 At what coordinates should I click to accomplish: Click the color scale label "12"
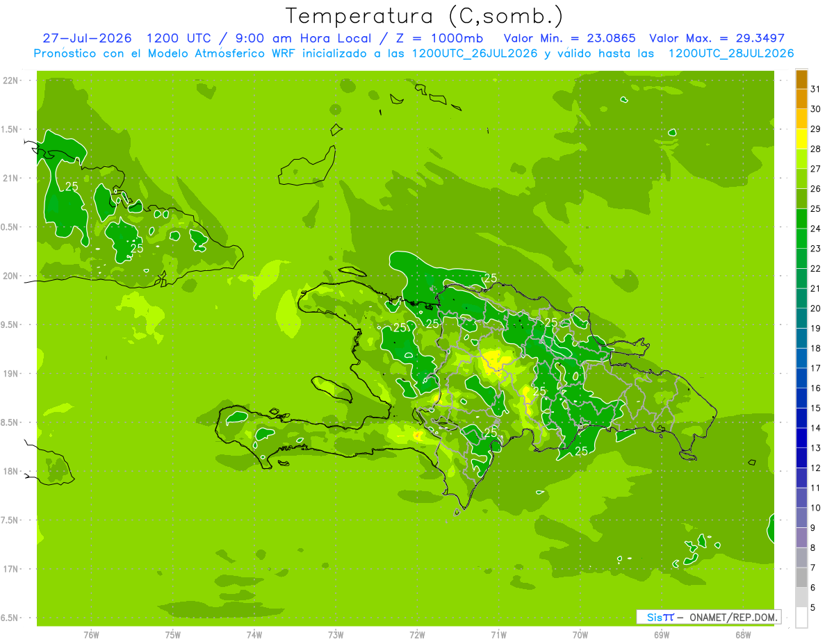tap(816, 468)
